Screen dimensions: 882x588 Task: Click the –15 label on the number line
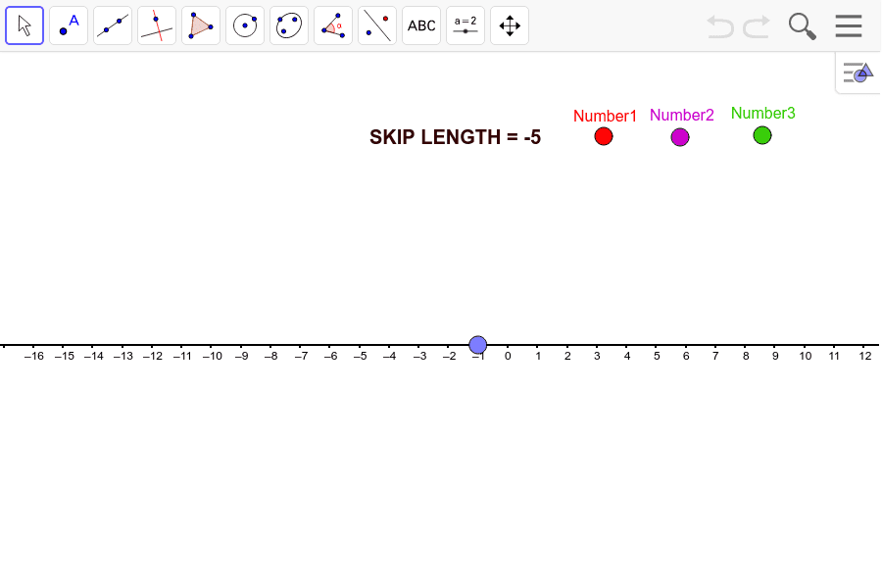tap(64, 356)
